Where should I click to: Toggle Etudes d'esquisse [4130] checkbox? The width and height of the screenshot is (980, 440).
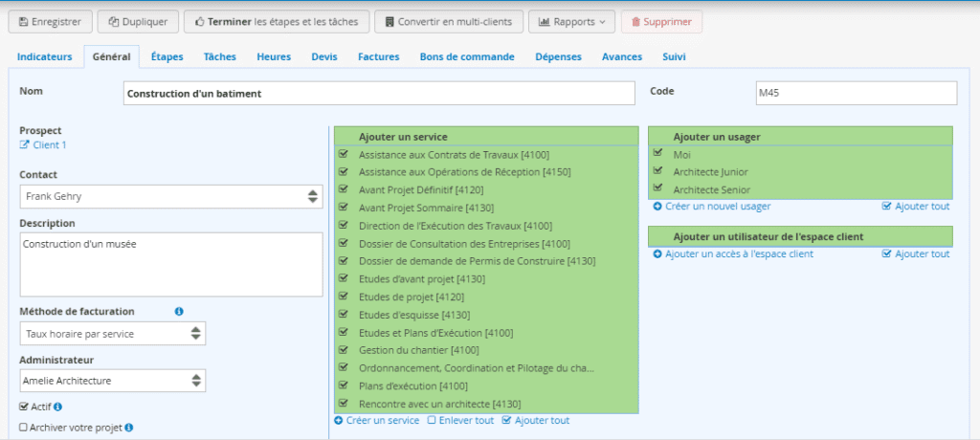pos(343,314)
